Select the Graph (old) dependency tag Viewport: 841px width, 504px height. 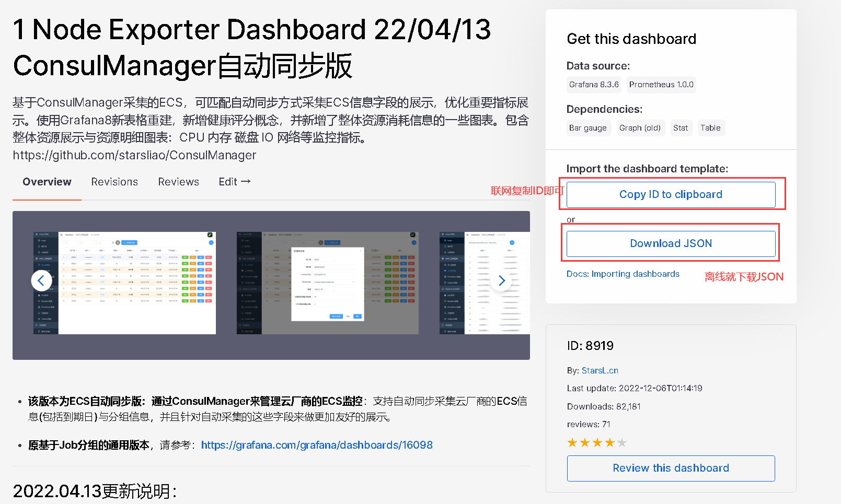(x=640, y=128)
